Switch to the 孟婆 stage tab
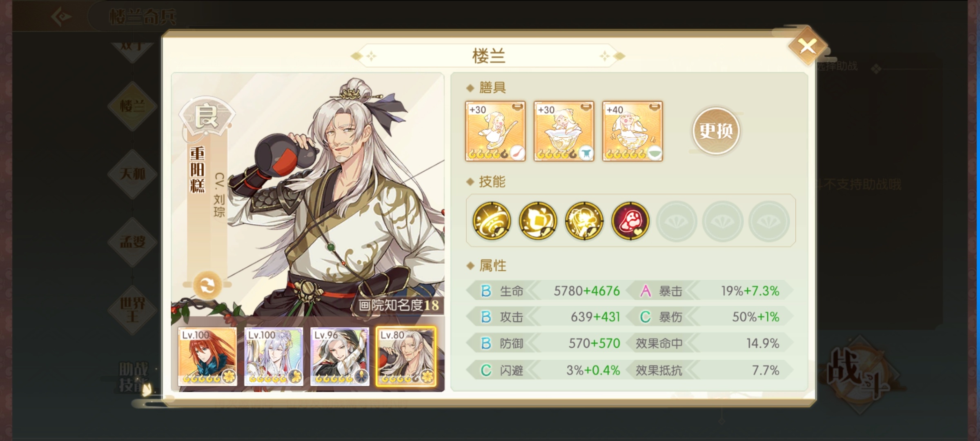 [132, 242]
